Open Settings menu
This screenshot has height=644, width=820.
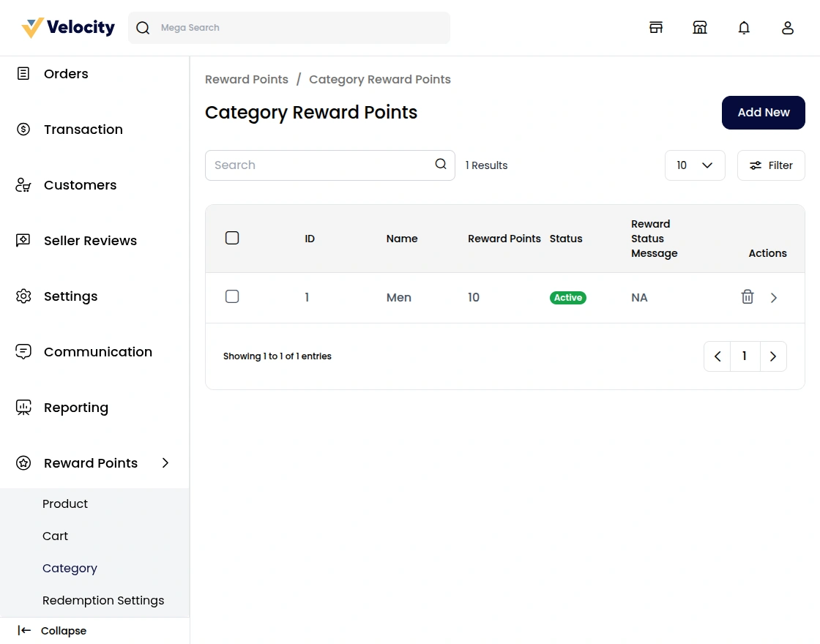(70, 296)
